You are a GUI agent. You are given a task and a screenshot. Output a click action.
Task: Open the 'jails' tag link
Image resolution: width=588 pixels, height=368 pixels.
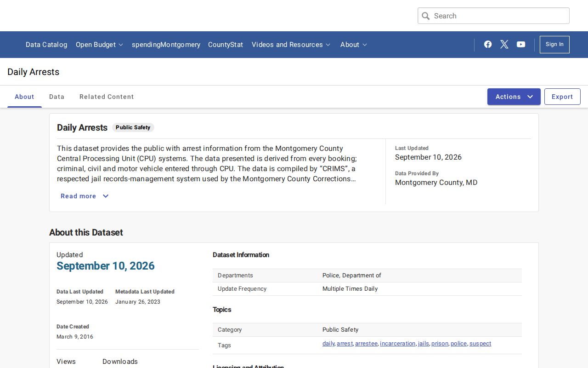[424, 344]
